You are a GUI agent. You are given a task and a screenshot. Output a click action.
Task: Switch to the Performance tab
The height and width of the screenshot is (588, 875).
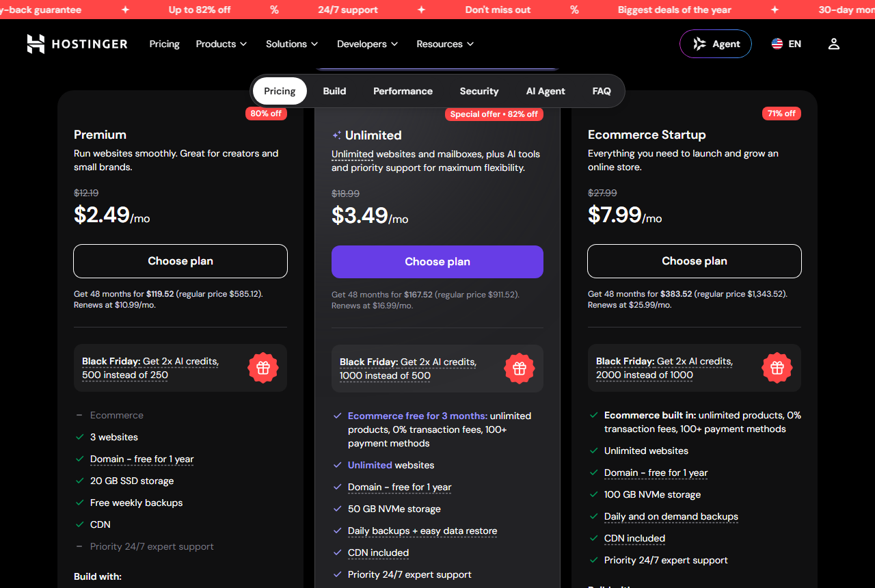click(403, 91)
